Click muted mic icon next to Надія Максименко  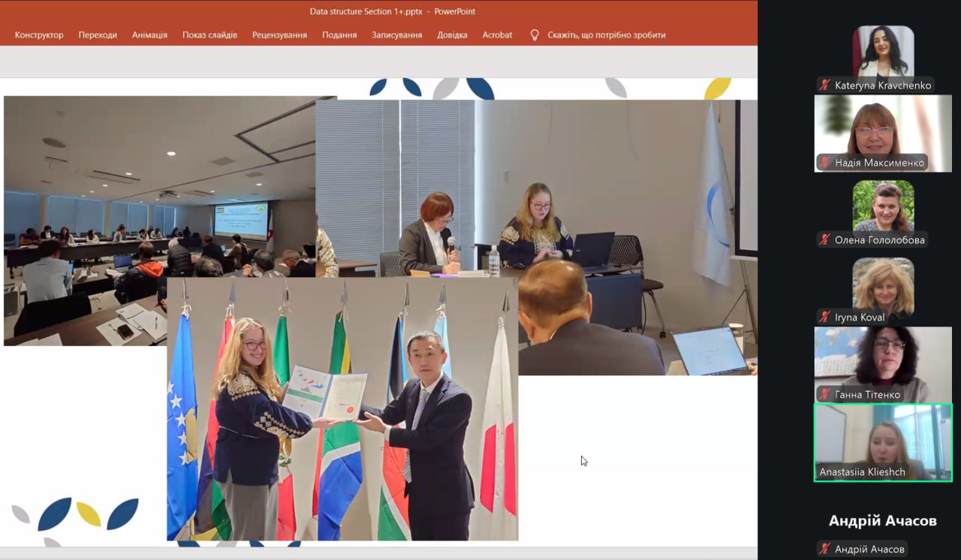pyautogui.click(x=825, y=162)
